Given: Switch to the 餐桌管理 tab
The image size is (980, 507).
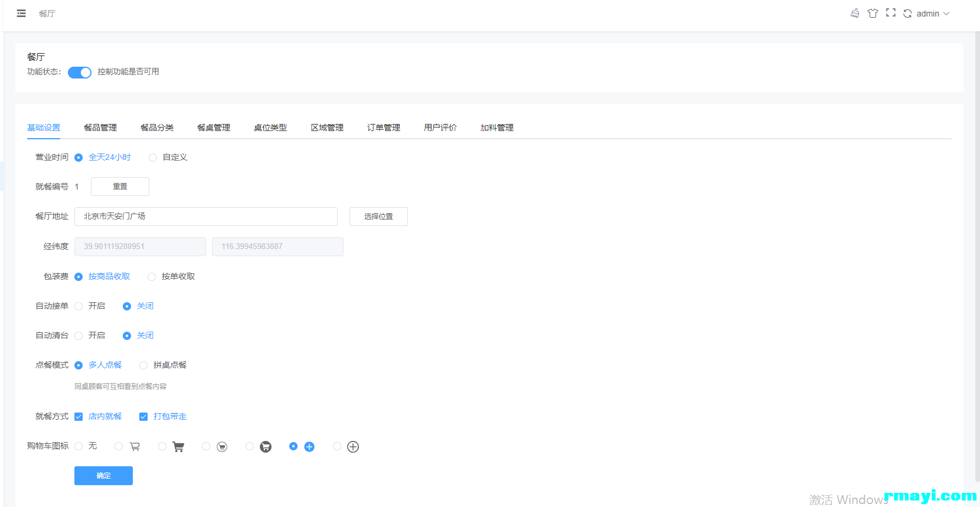Looking at the screenshot, I should click(x=214, y=127).
